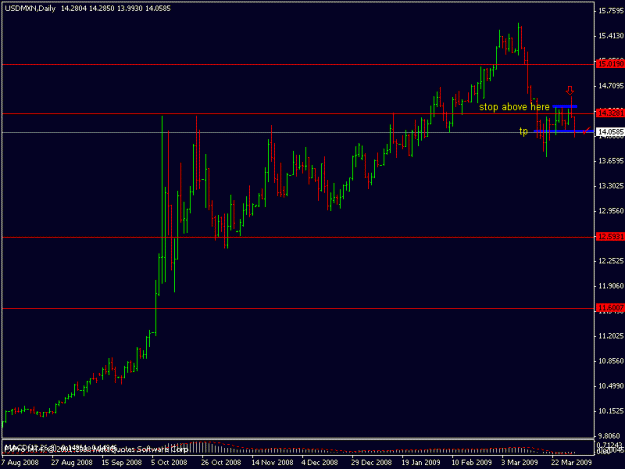Click the 19 Jan 2009 date label

point(421,462)
